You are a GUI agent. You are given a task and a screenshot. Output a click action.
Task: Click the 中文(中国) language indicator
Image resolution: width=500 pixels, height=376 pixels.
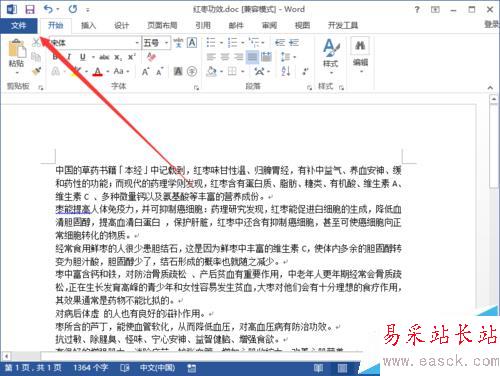point(157,368)
